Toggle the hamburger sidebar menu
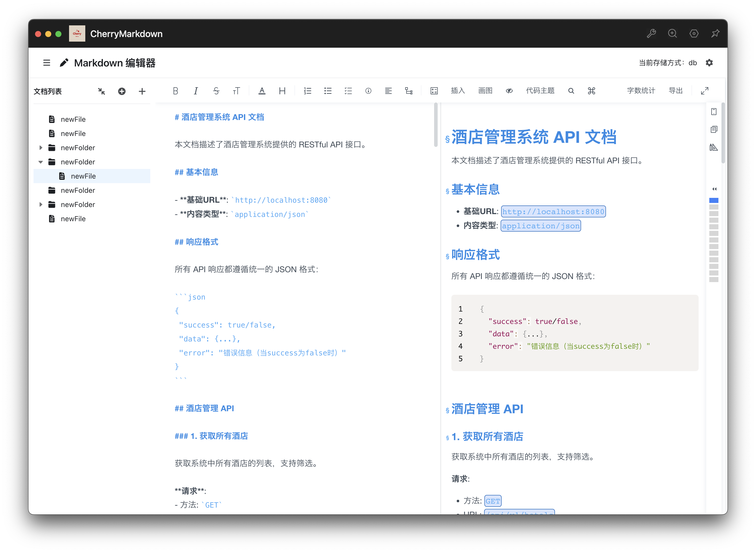The width and height of the screenshot is (756, 552). coord(46,63)
